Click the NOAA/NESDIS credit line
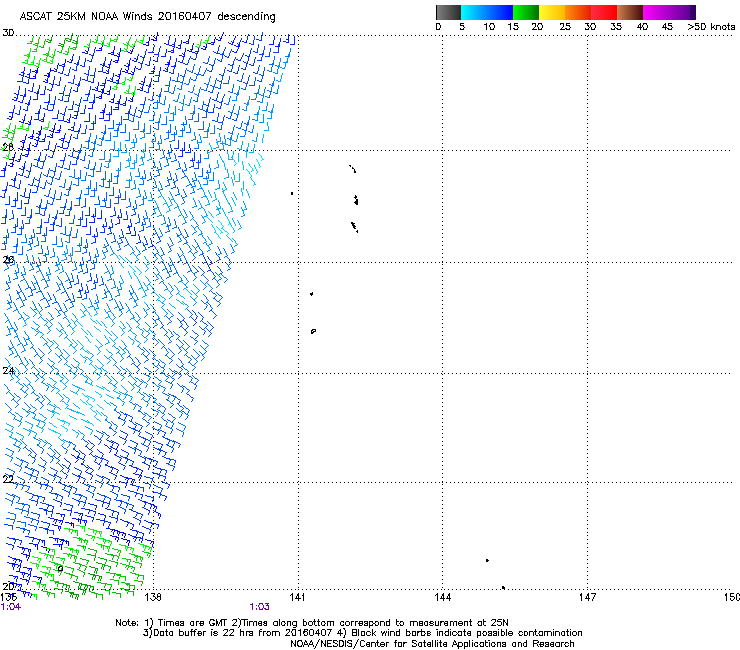 (432, 644)
